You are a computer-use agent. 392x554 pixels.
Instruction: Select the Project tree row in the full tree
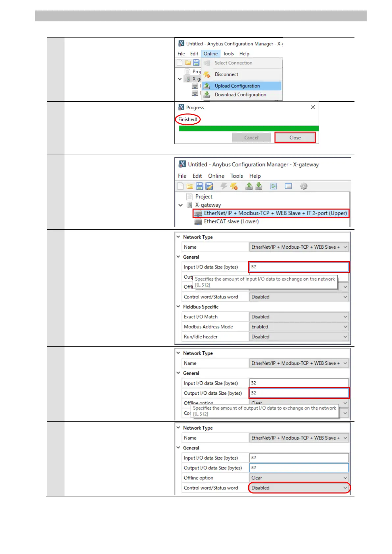pos(204,197)
